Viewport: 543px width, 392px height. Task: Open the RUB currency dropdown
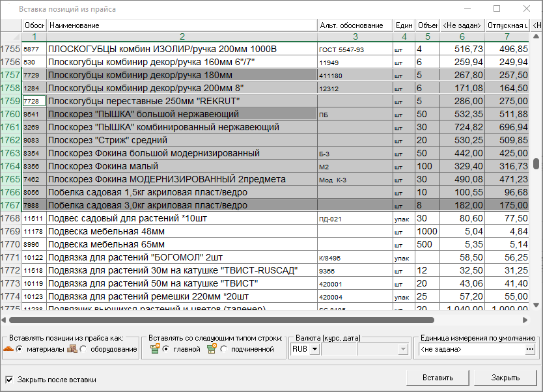(x=315, y=349)
